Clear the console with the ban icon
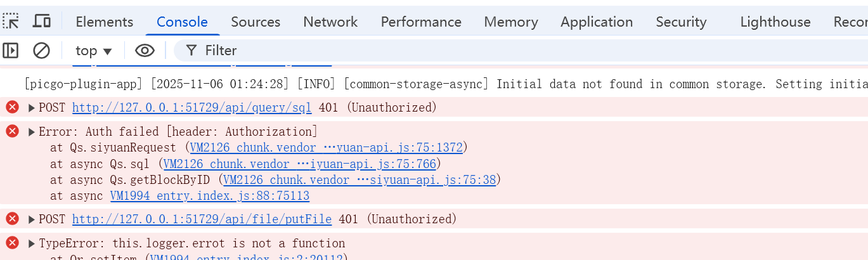 point(41,50)
